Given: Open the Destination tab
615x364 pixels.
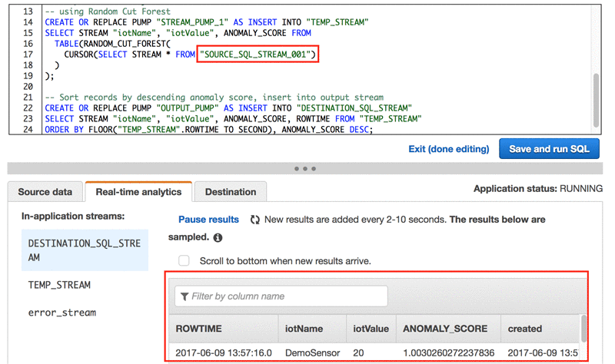Looking at the screenshot, I should 231,192.
